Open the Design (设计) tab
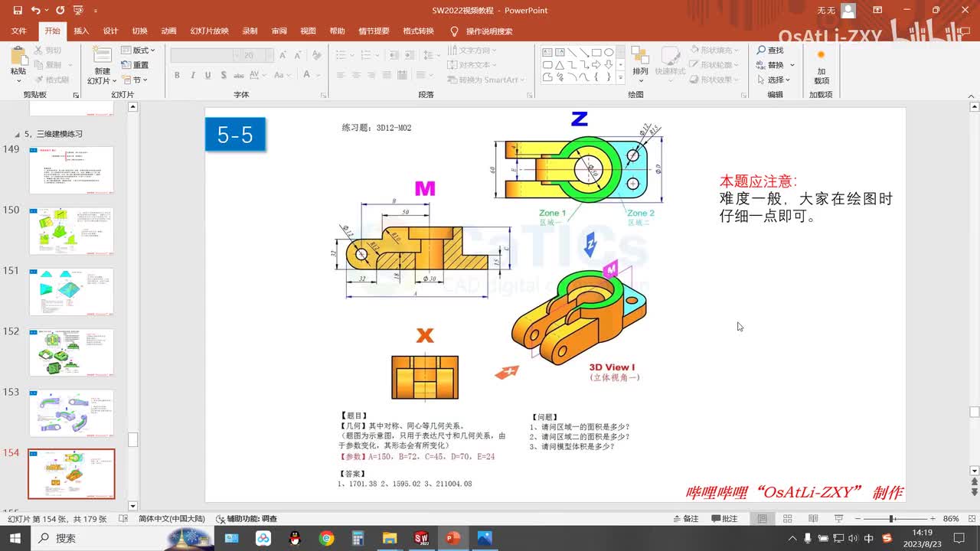 [x=110, y=31]
